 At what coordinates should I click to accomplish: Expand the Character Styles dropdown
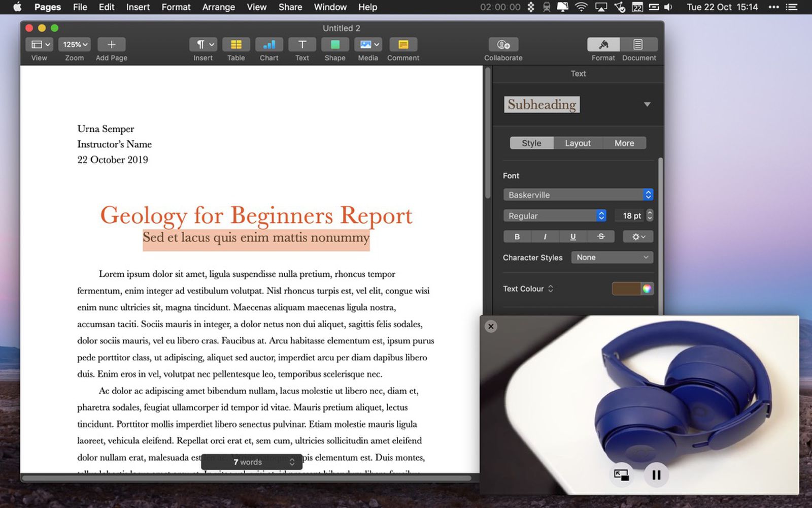tap(612, 258)
